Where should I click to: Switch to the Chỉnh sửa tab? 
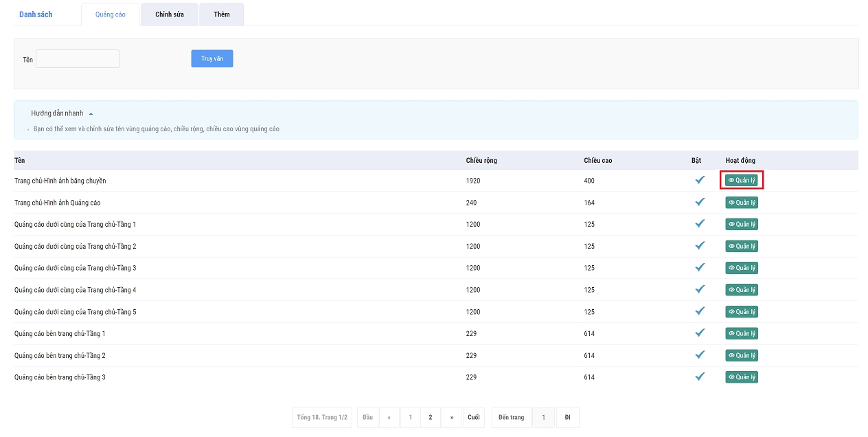tap(169, 14)
